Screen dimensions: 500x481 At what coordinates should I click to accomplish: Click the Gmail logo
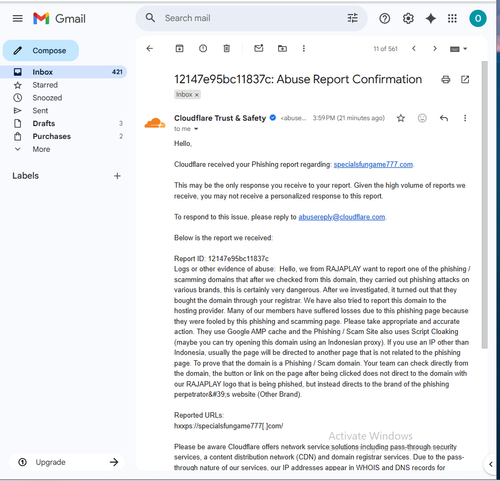59,18
